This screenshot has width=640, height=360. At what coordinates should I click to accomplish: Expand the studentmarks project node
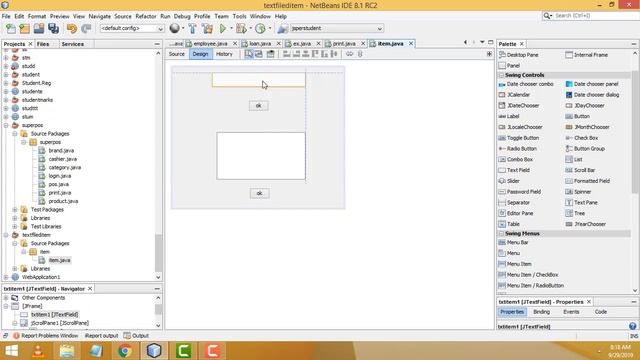6,100
